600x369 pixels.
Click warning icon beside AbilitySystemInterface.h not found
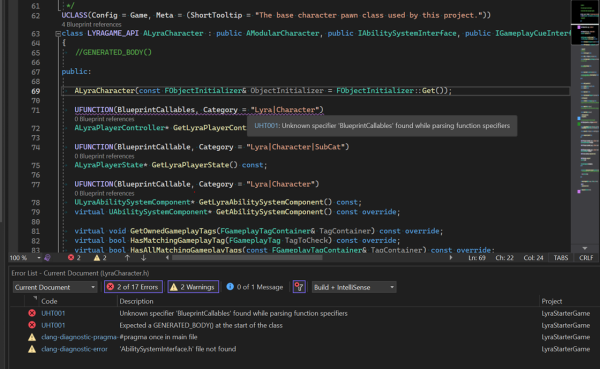coord(32,349)
